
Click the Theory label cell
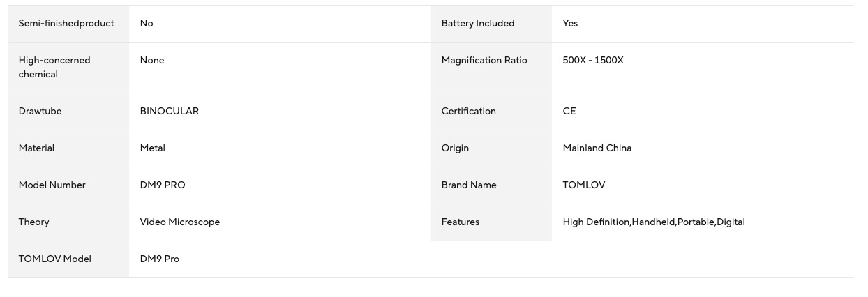pyautogui.click(x=68, y=222)
